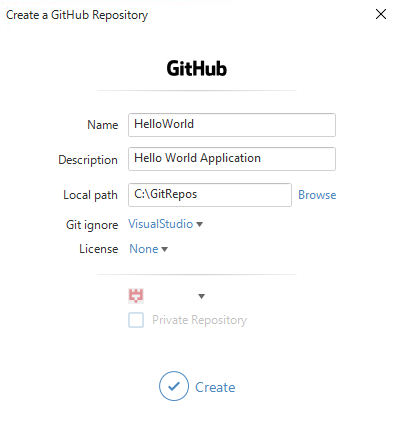Open the Git ignore VisualStudio dropdown
394x431 pixels.
point(165,224)
